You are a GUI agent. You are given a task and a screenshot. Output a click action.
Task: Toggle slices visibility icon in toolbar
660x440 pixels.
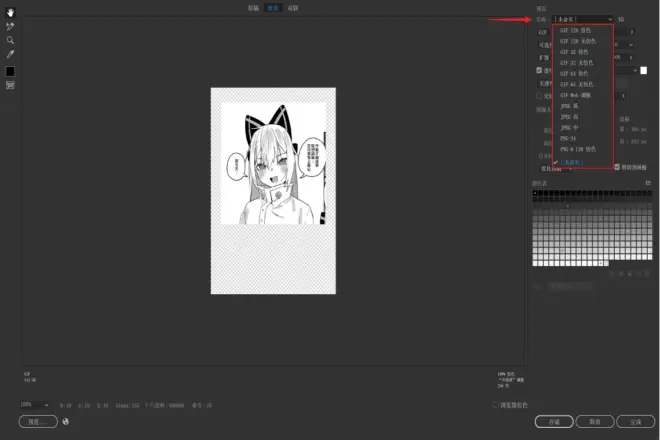point(10,85)
